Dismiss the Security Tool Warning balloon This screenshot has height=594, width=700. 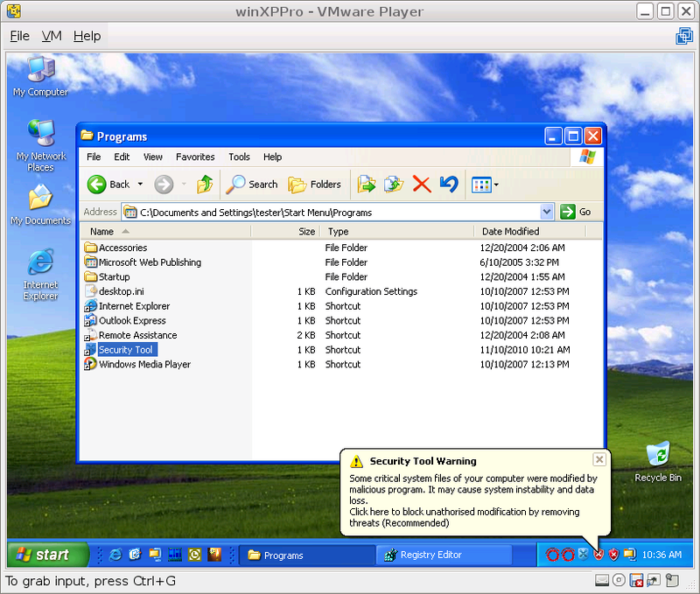click(x=599, y=459)
